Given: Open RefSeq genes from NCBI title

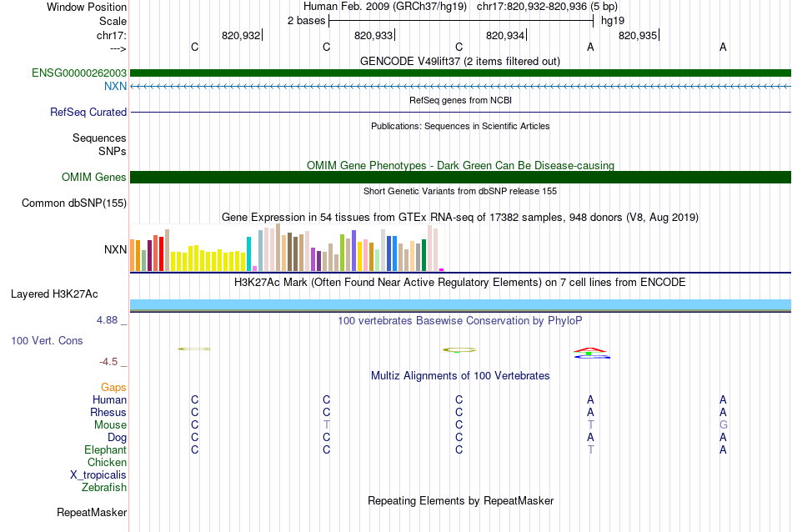Looking at the screenshot, I should 460,100.
